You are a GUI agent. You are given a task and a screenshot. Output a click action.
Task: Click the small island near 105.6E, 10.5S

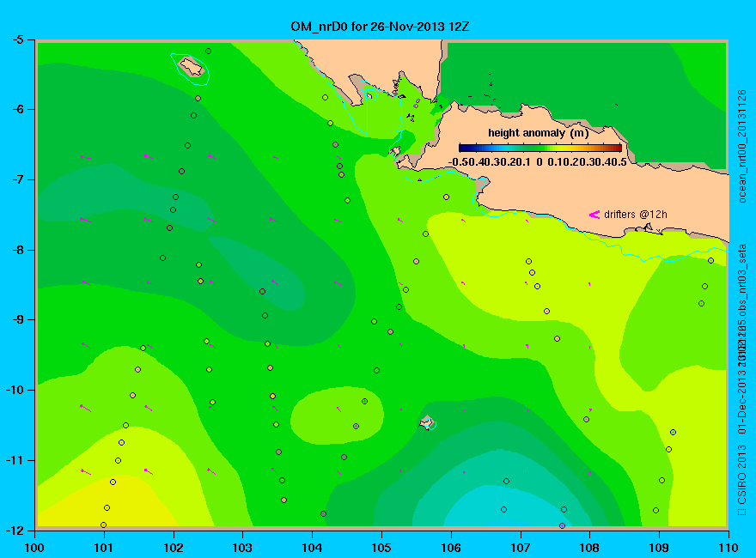pos(426,423)
